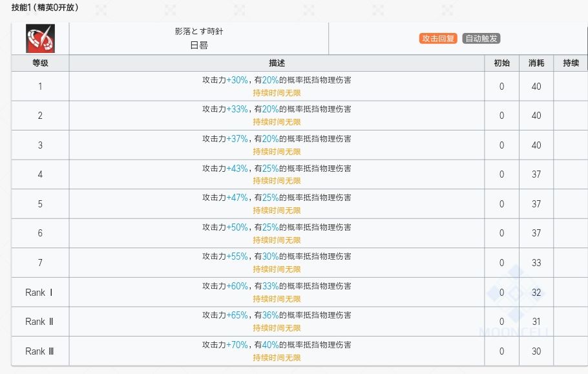588x374 pixels.
Task: Click 持续时间无限 in level 4 row
Action: (x=277, y=181)
